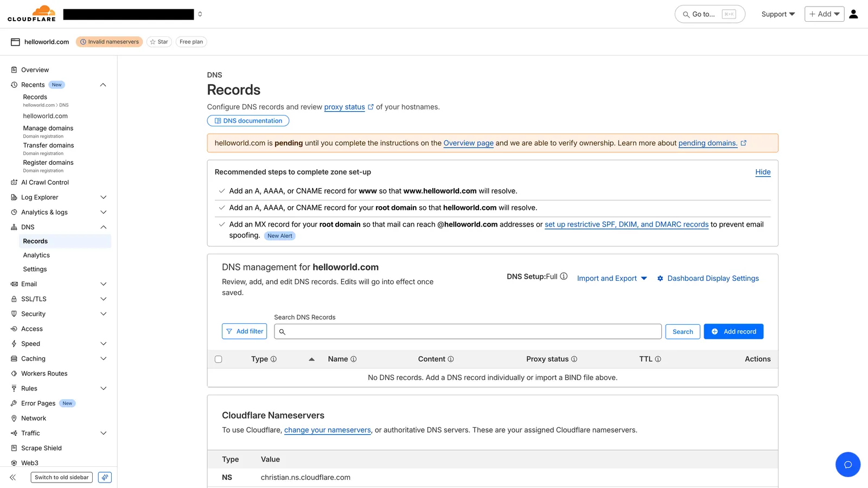This screenshot has height=488, width=868.
Task: Star the helloworld.com domain
Action: (x=159, y=42)
